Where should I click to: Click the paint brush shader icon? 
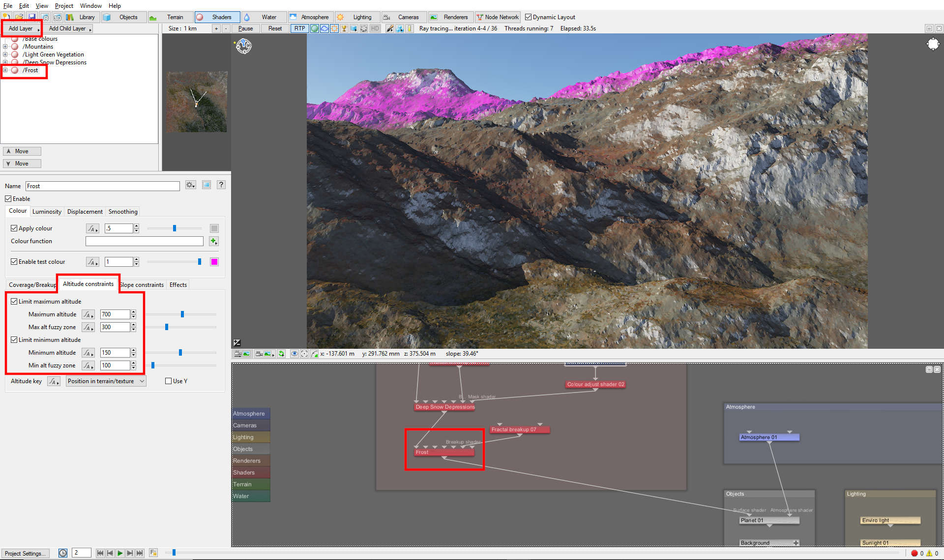[x=390, y=28]
